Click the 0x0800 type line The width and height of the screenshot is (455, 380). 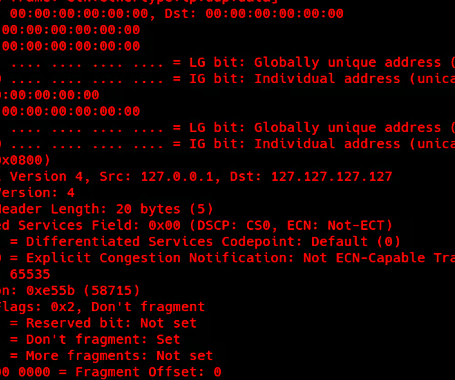point(25,160)
